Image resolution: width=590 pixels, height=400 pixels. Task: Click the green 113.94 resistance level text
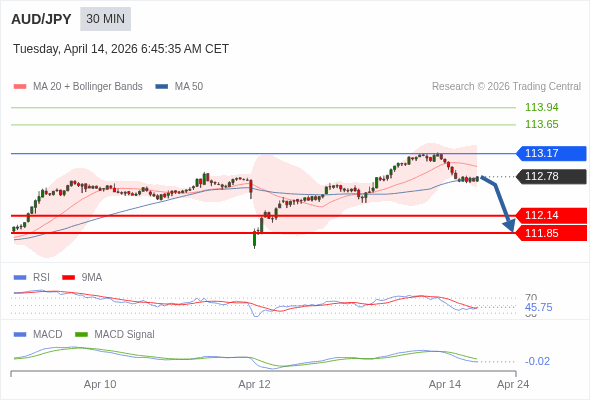coord(541,107)
